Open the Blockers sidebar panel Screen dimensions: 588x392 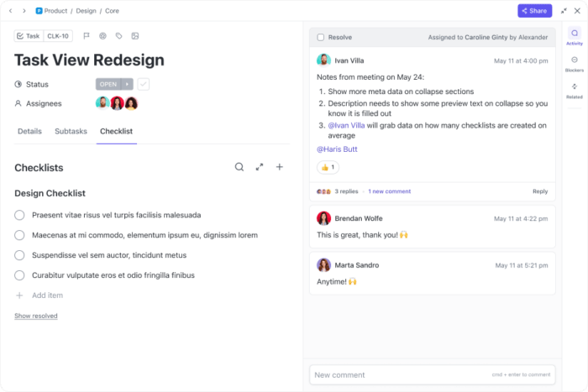[575, 64]
